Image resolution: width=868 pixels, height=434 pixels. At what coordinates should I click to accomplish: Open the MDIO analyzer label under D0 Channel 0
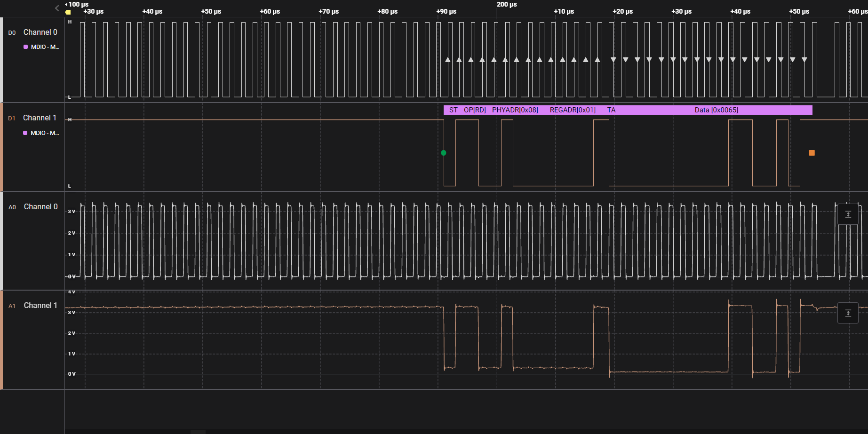45,47
